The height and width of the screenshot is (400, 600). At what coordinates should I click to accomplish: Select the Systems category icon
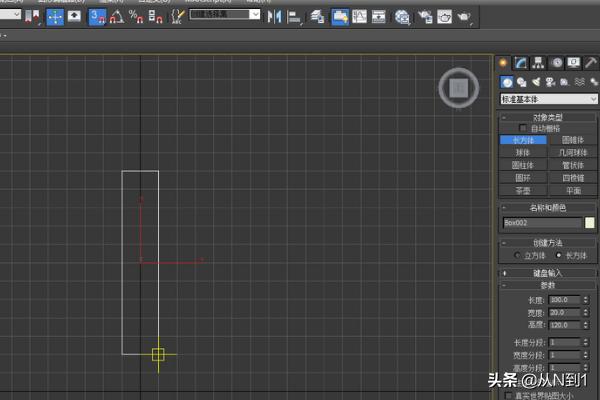tap(593, 82)
